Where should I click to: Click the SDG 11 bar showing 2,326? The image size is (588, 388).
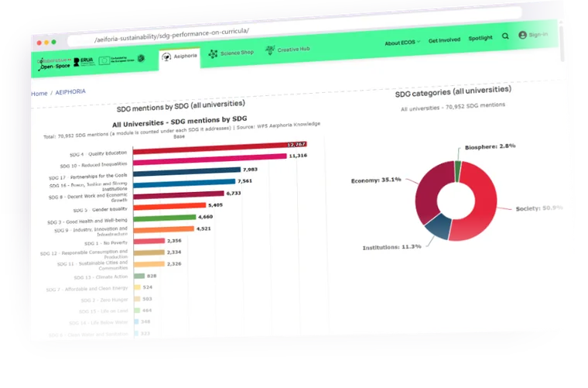(149, 264)
